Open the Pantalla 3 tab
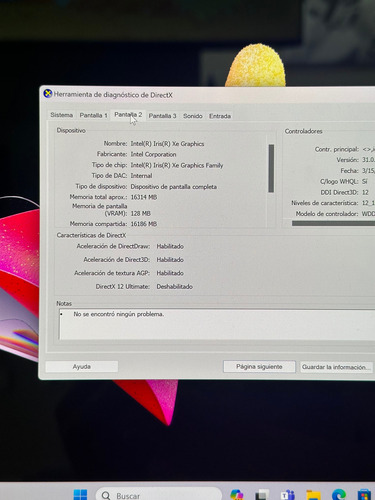The width and height of the screenshot is (375, 500). (162, 116)
